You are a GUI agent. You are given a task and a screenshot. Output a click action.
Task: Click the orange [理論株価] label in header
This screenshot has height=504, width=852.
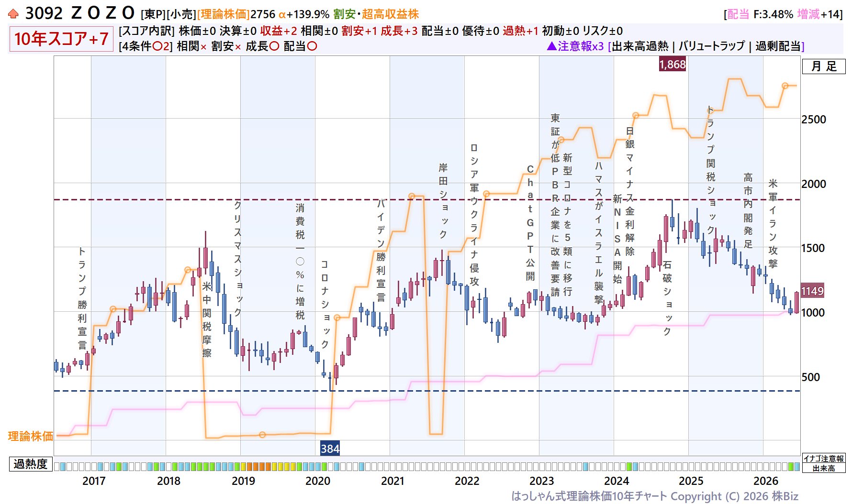click(x=224, y=14)
